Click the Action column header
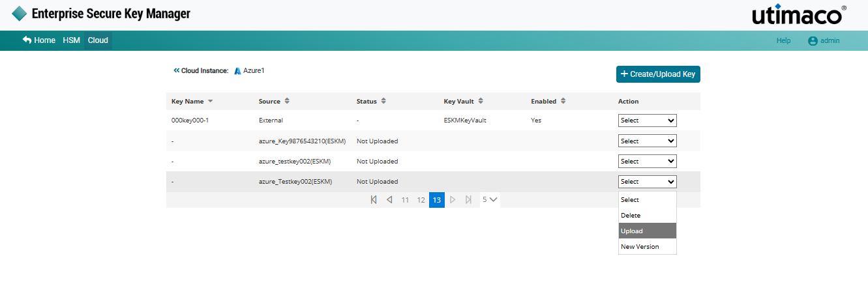 [629, 102]
